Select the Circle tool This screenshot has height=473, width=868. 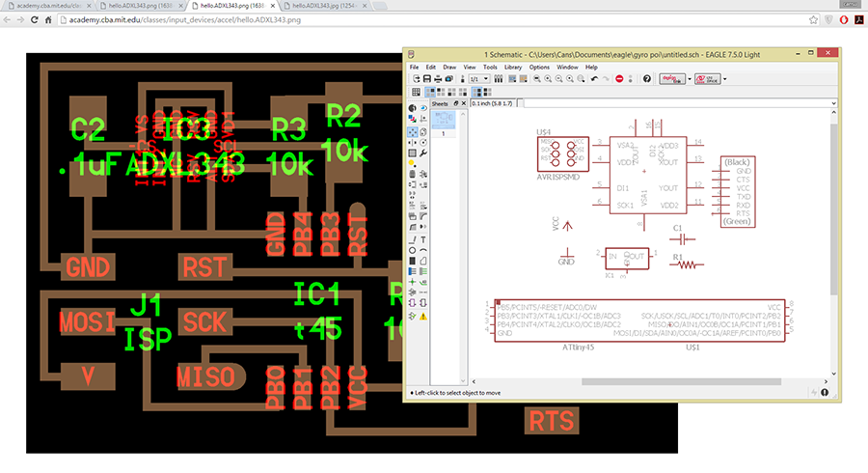click(x=412, y=250)
